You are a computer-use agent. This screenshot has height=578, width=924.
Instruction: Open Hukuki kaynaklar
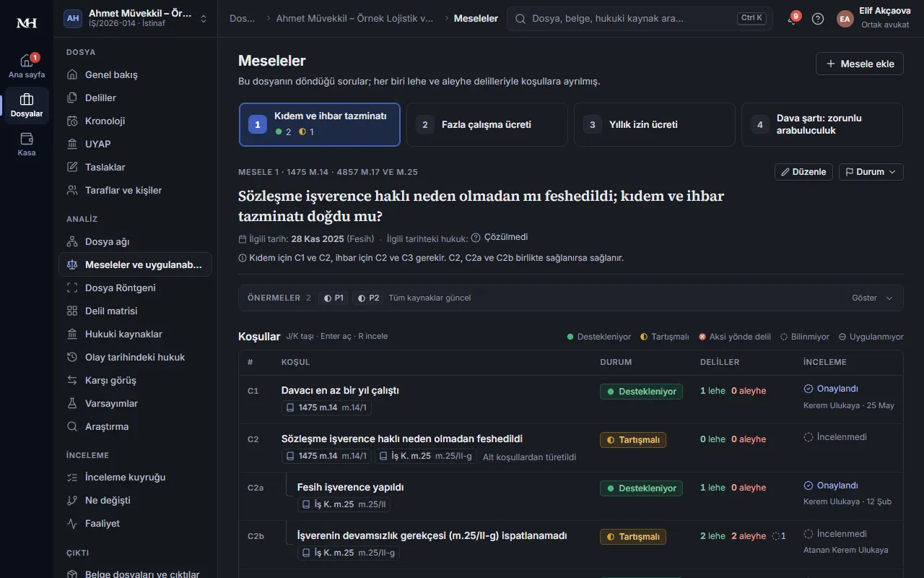135,334
